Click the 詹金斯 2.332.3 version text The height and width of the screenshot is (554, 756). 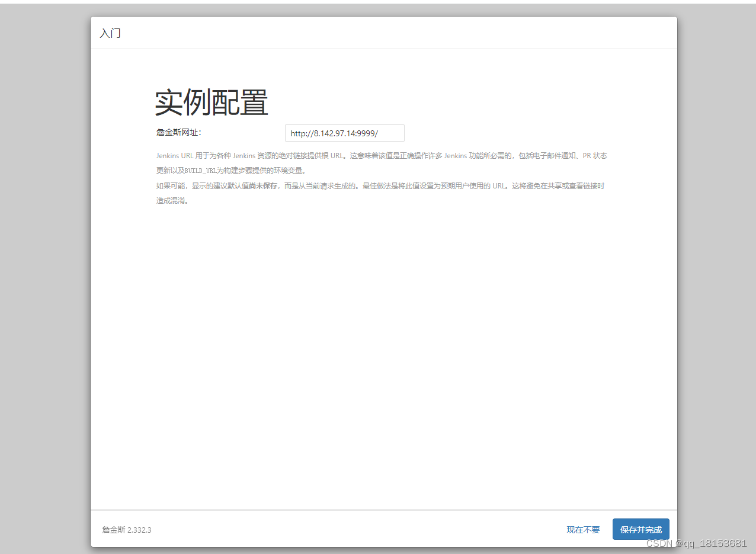click(126, 530)
